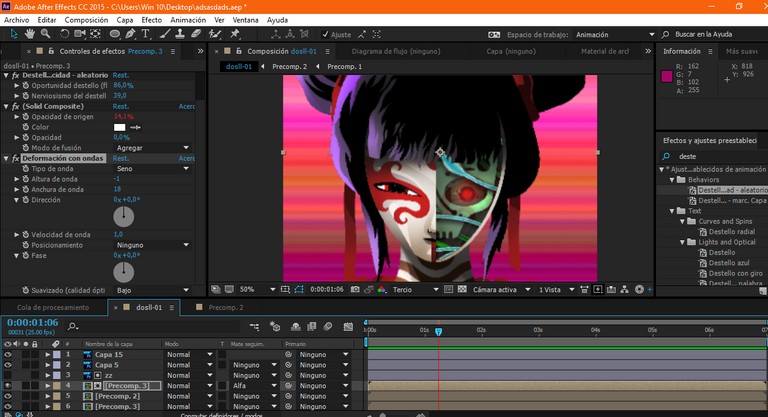Click the current time indicator on ruler

point(438,332)
